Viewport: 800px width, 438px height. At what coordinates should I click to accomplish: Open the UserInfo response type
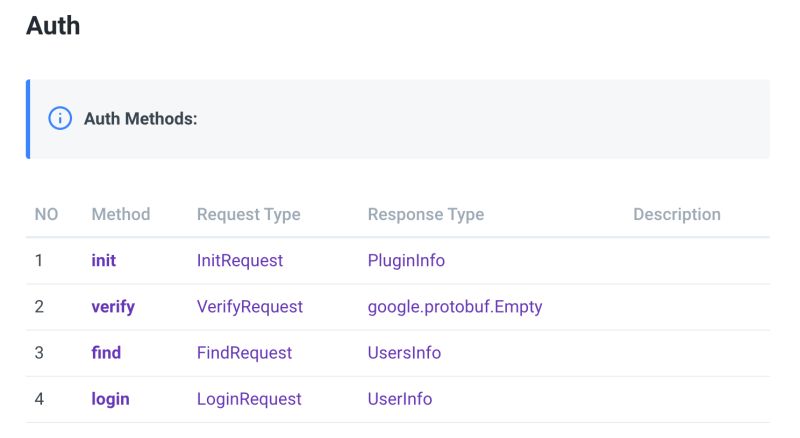click(400, 399)
